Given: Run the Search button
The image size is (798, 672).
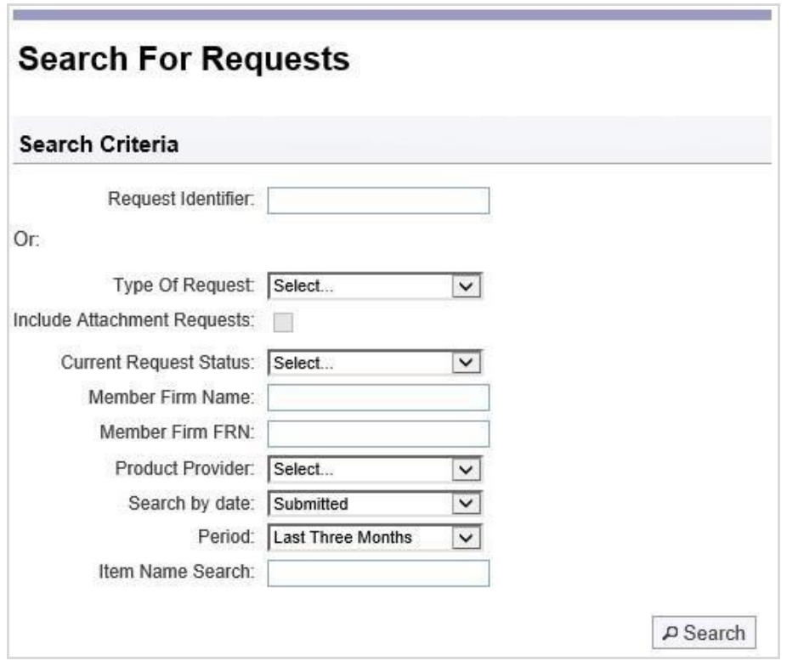Looking at the screenshot, I should [x=704, y=633].
